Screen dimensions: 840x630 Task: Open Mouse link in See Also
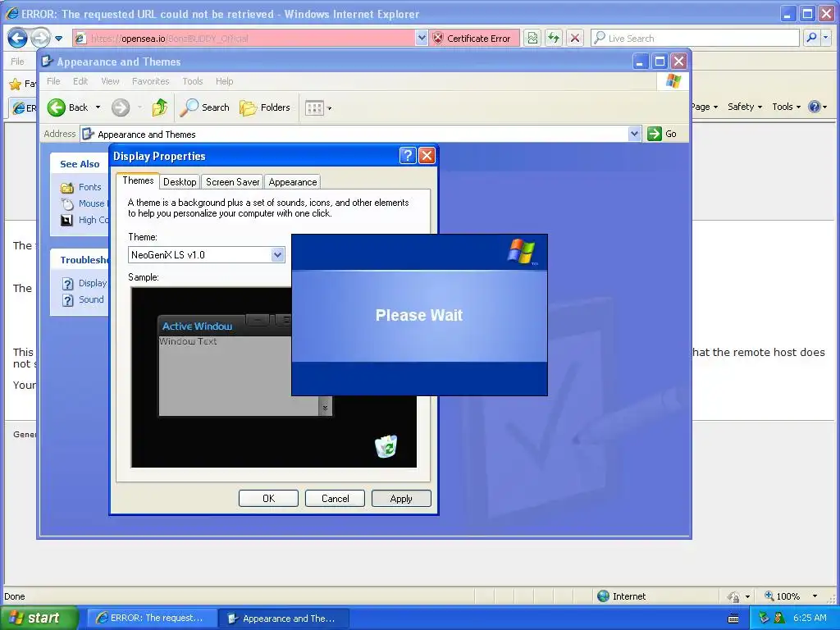pos(92,203)
